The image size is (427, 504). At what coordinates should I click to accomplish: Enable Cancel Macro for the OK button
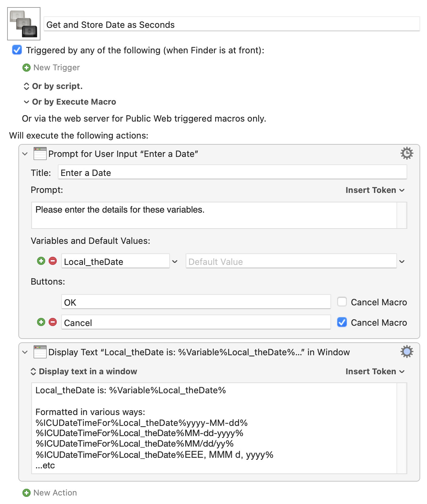(x=342, y=302)
